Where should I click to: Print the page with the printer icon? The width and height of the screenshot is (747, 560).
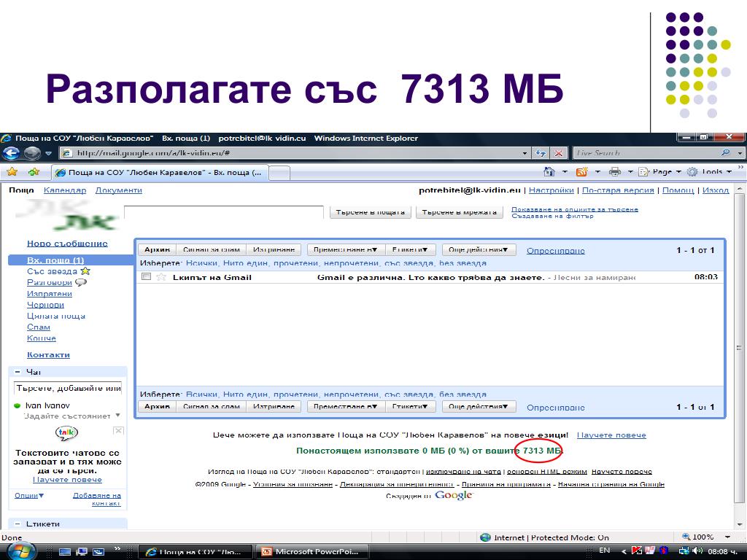[615, 171]
